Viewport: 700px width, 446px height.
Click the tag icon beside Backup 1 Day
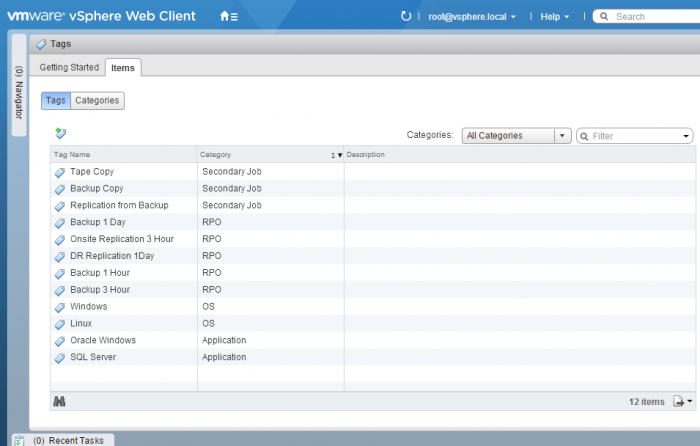pyautogui.click(x=60, y=223)
